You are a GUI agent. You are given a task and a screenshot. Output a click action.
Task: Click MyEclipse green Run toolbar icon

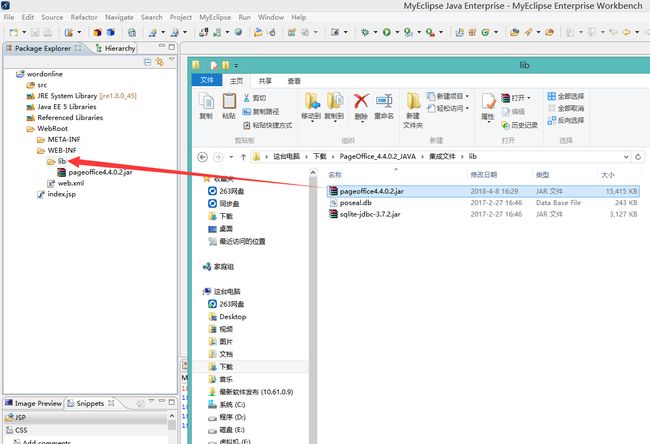pos(387,32)
